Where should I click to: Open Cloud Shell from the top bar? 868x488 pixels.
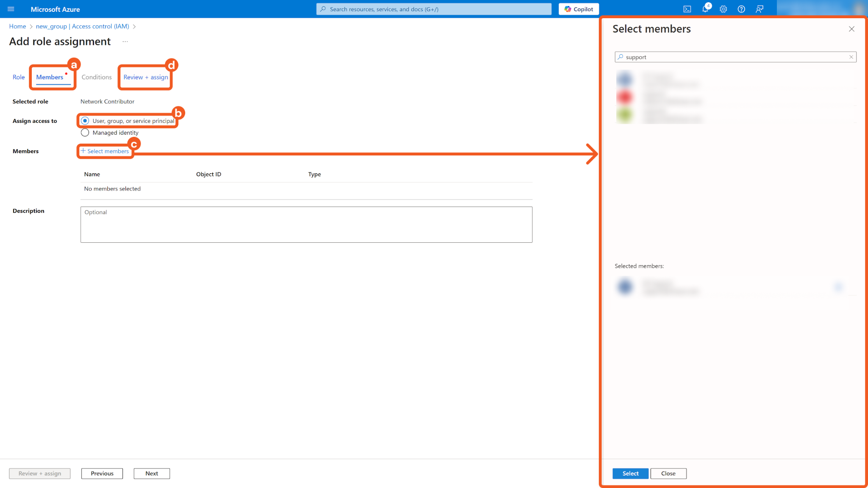coord(687,9)
